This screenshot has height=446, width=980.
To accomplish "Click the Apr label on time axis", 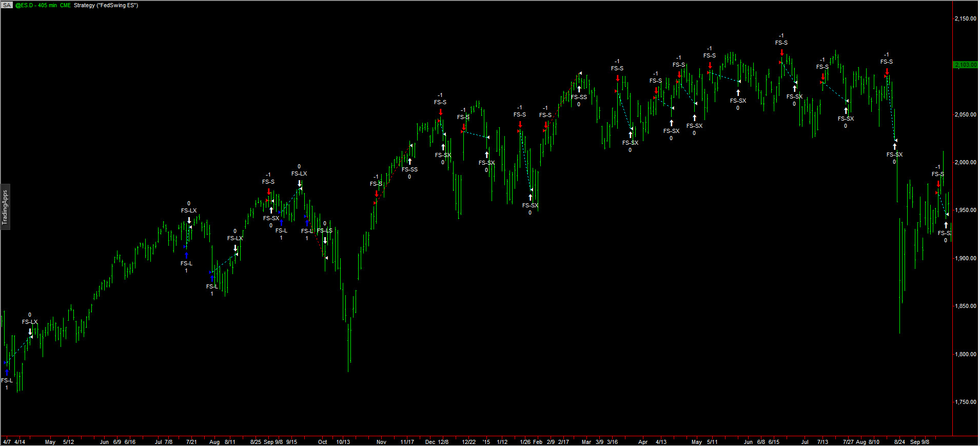I will point(643,442).
